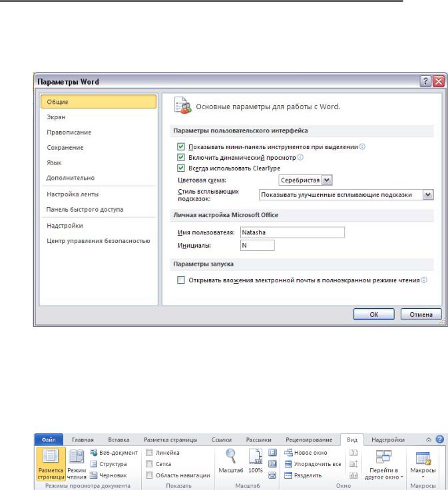Click reset window position icon in Окно group

[353, 475]
